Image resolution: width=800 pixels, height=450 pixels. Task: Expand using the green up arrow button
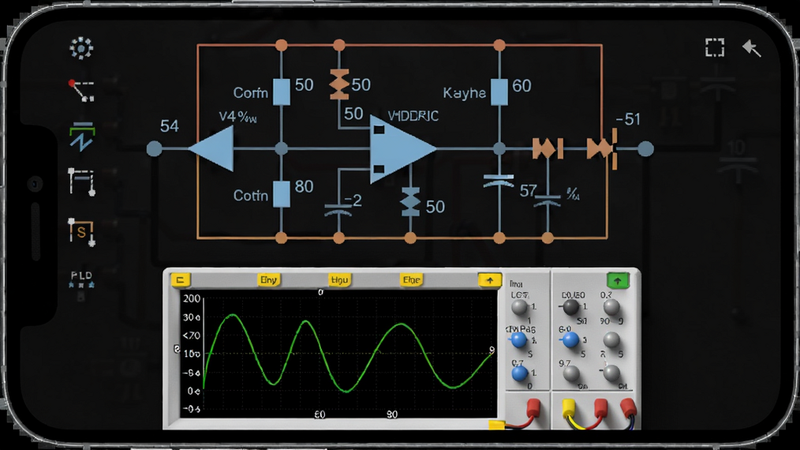tap(617, 281)
